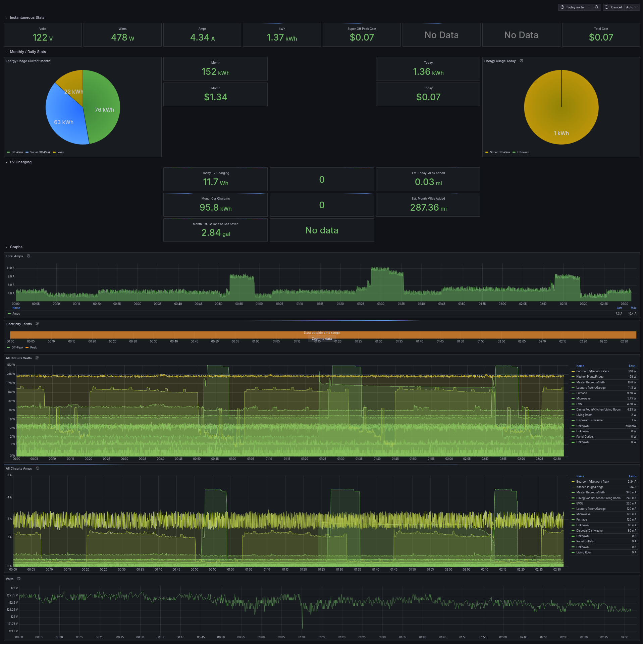Image resolution: width=644 pixels, height=645 pixels.
Task: Toggle Super Off-Peak series in the monthly pie legend
Action: click(40, 152)
